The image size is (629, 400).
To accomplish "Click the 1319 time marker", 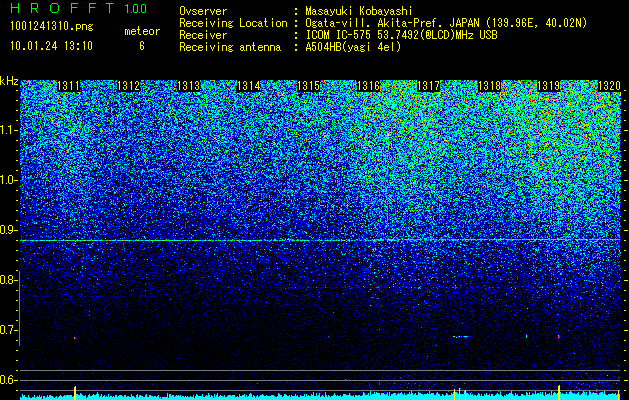I will pos(548,86).
